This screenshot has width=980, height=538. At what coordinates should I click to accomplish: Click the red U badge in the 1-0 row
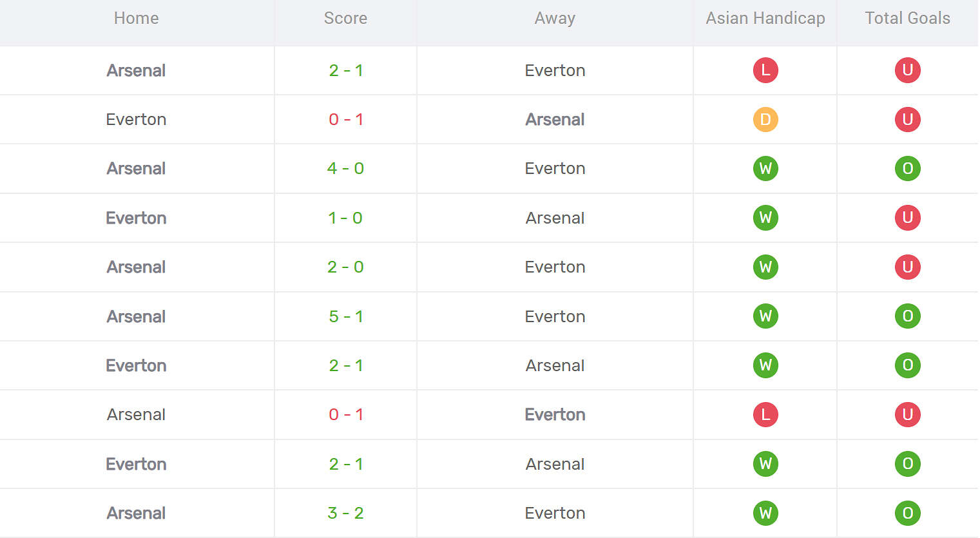coord(907,218)
